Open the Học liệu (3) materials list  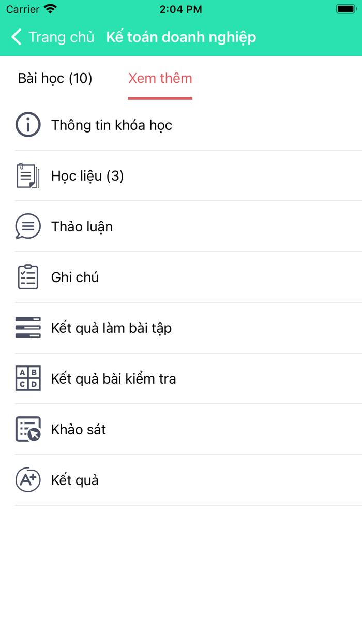pyautogui.click(x=87, y=175)
